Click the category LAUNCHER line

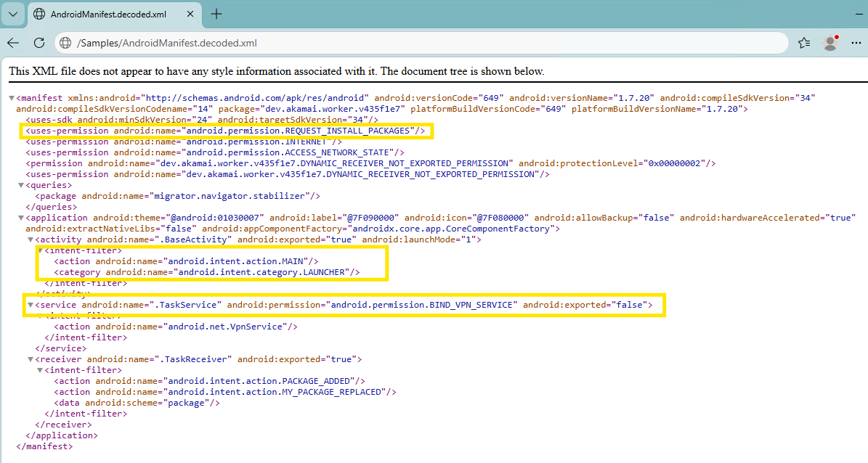(x=207, y=272)
